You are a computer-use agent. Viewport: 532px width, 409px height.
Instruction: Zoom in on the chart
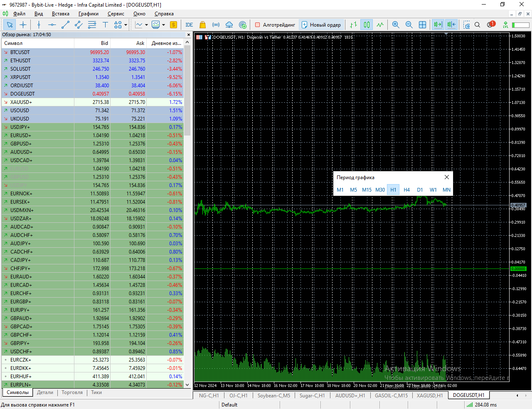pos(396,25)
